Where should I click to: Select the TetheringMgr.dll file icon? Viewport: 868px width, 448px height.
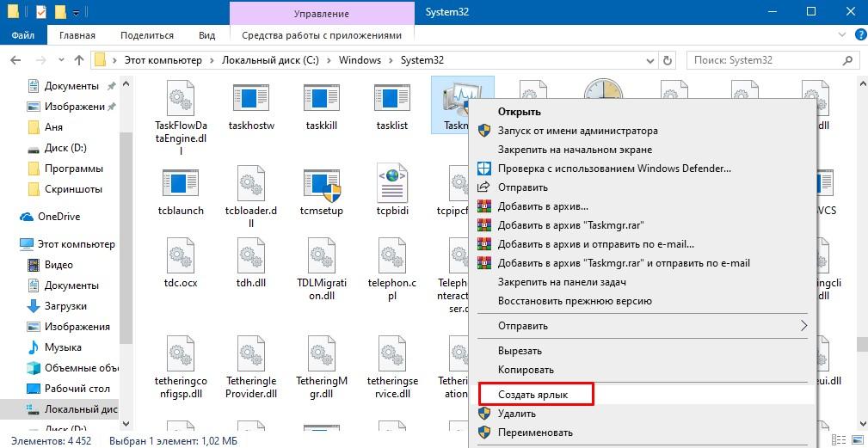[322, 354]
